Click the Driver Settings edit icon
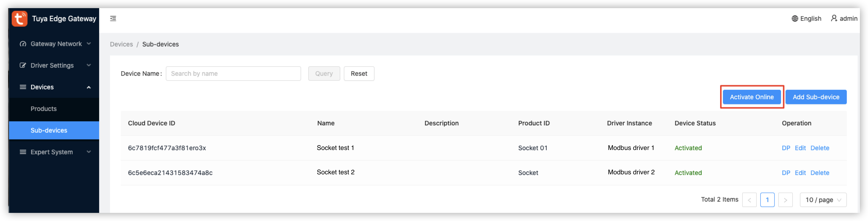Screen dimensions: 868x221 23,65
